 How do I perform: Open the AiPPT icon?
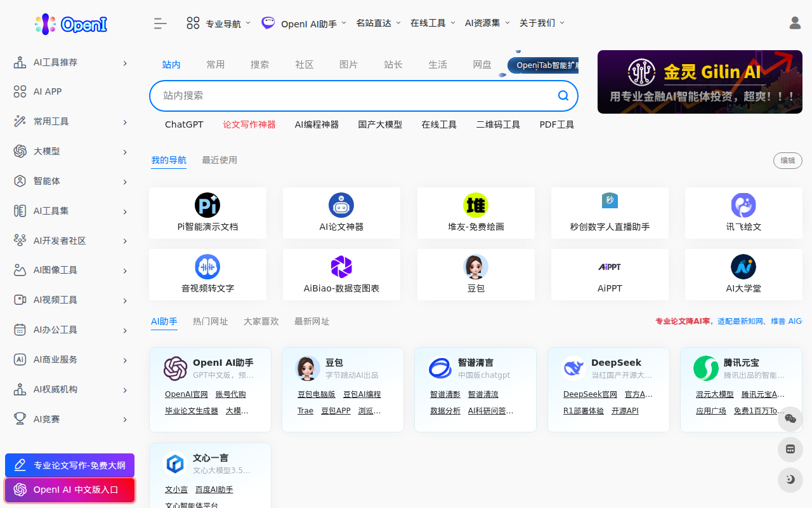click(610, 267)
